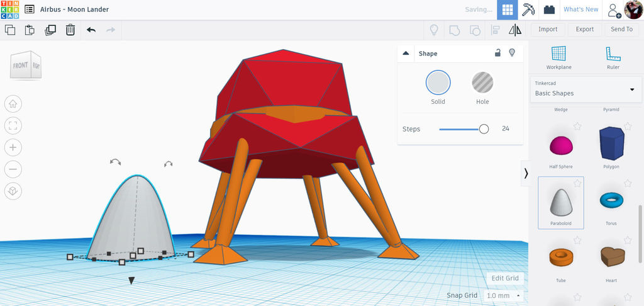Open the designs list icon
The width and height of the screenshot is (644, 306).
pyautogui.click(x=29, y=9)
